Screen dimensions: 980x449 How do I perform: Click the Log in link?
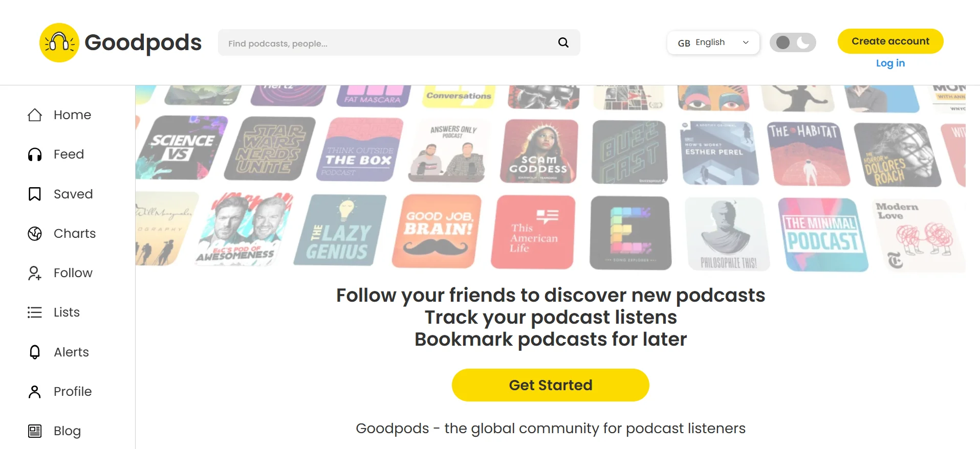[890, 63]
